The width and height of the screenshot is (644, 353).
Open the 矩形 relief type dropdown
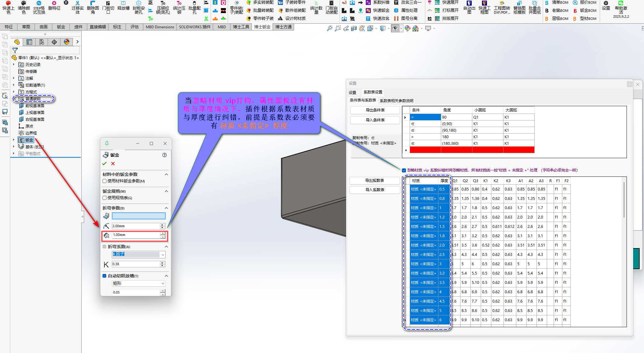point(162,283)
